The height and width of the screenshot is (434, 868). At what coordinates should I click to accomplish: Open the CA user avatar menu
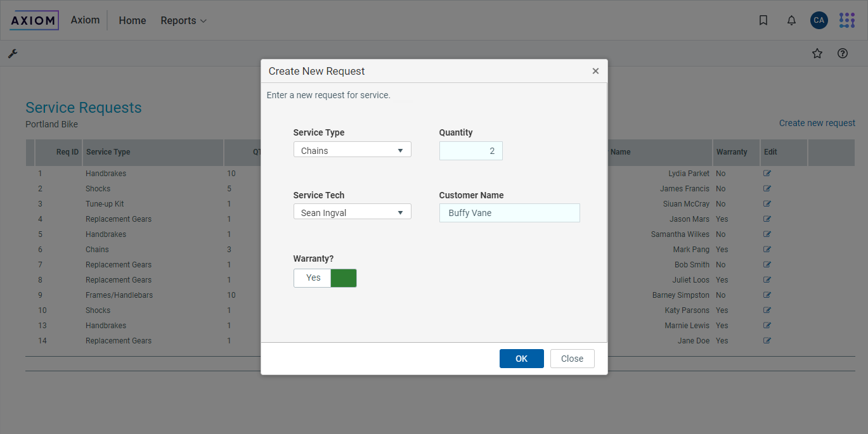pos(819,20)
